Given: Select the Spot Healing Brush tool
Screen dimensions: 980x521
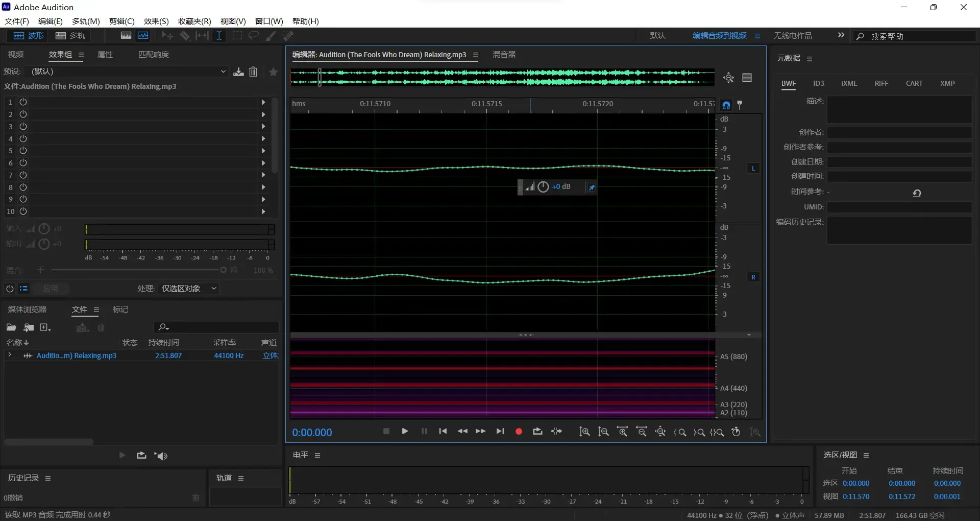Looking at the screenshot, I should [288, 36].
